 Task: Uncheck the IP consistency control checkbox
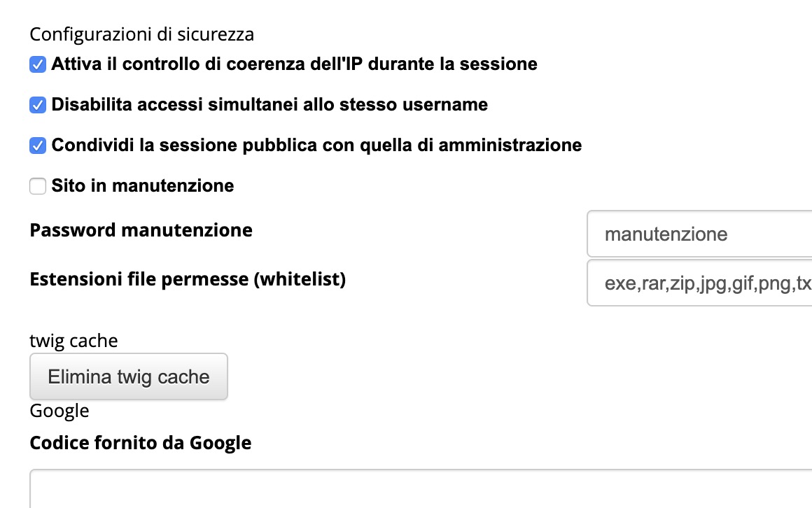tap(38, 65)
